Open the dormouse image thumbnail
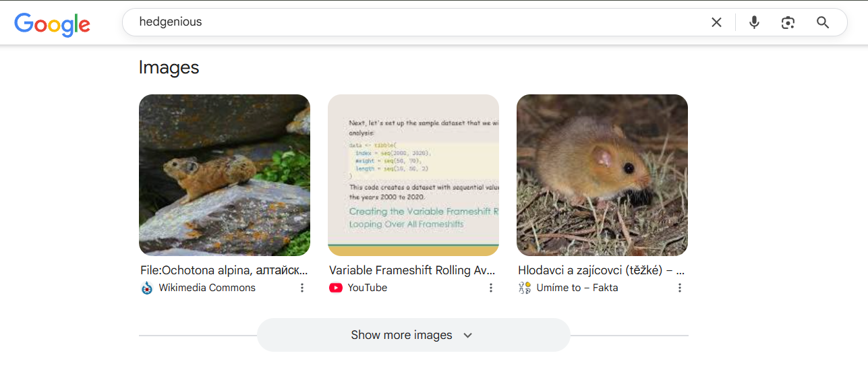 coord(602,175)
